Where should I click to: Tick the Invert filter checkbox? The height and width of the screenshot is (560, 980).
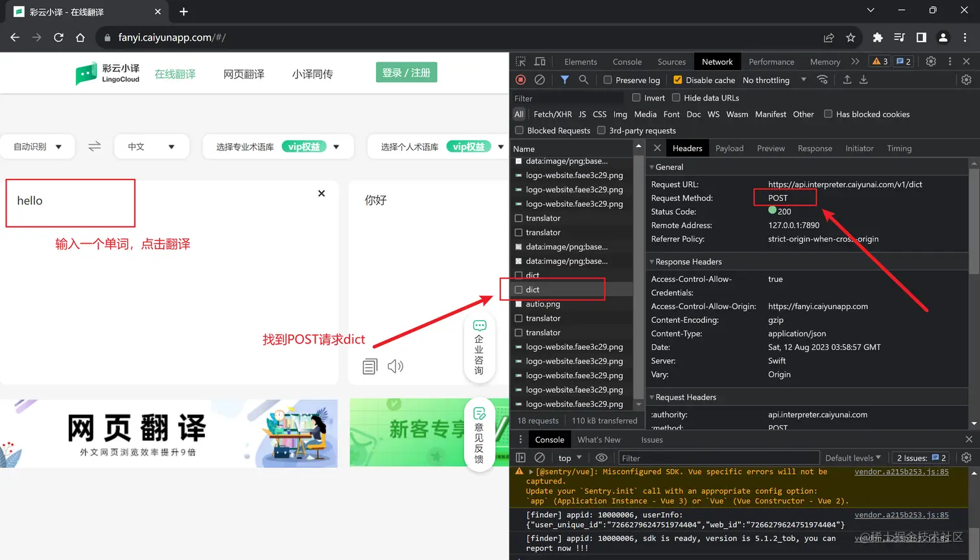tap(636, 98)
